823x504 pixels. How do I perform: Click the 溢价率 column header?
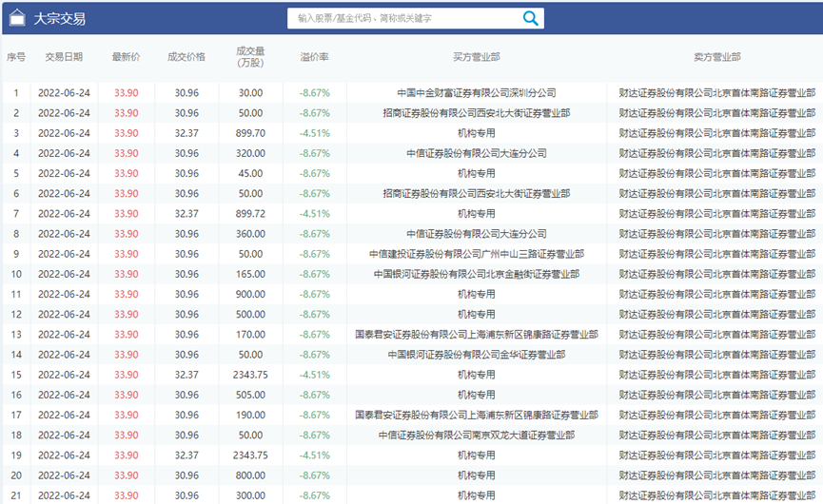click(x=314, y=57)
